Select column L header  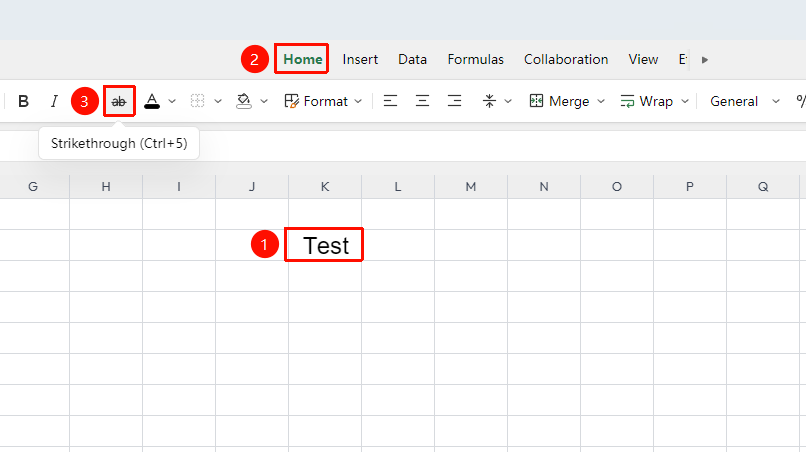point(398,187)
